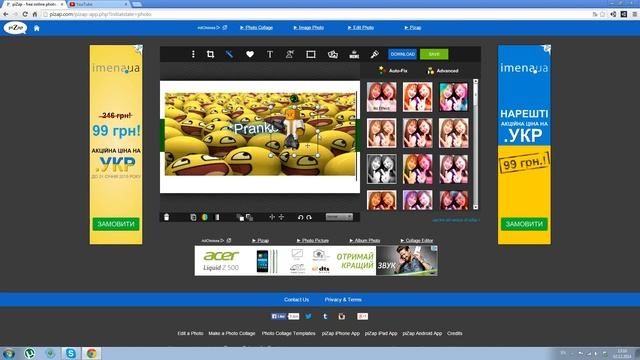Switch to the Auto-Fix tab

(393, 71)
